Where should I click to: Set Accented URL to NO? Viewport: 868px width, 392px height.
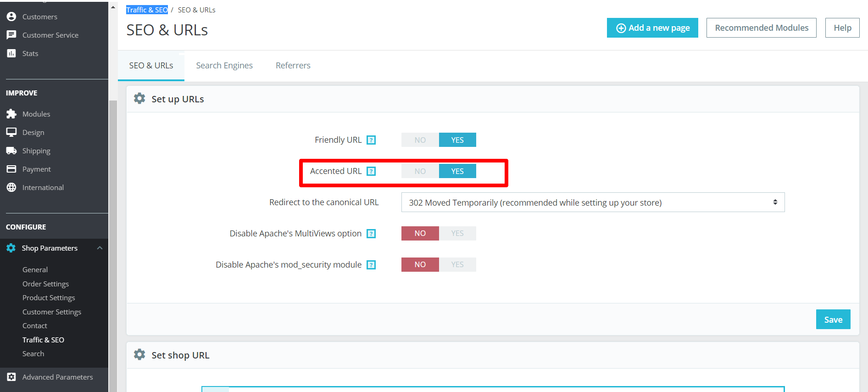click(420, 171)
